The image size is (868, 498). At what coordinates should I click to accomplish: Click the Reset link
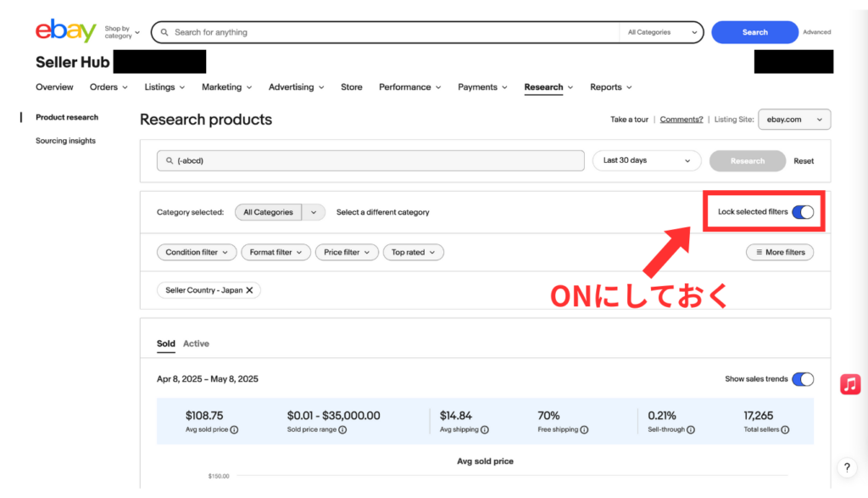click(804, 161)
